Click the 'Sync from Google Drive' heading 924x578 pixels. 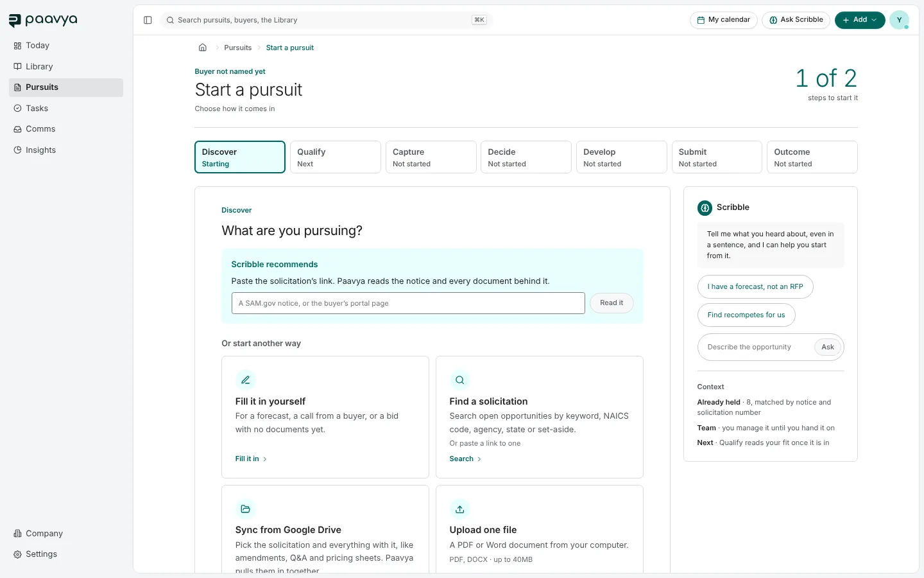click(288, 530)
